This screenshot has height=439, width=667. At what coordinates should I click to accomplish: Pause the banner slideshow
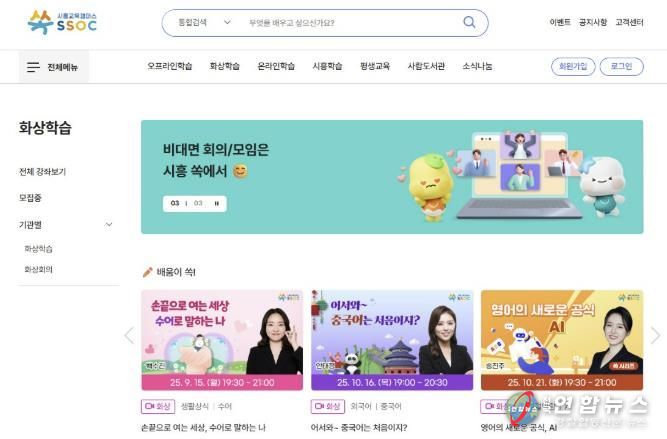[217, 203]
